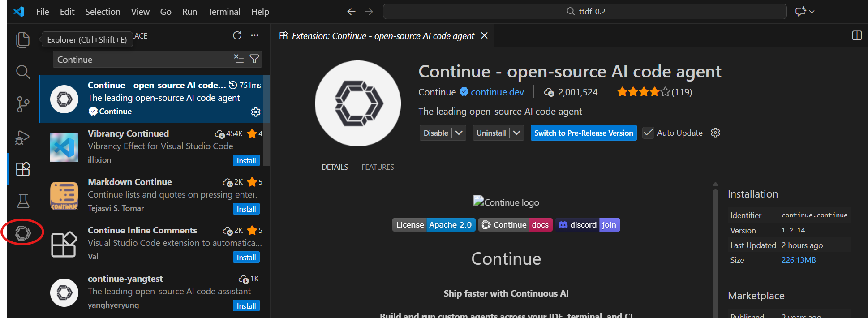Click the version number 1.2.14

click(793, 230)
